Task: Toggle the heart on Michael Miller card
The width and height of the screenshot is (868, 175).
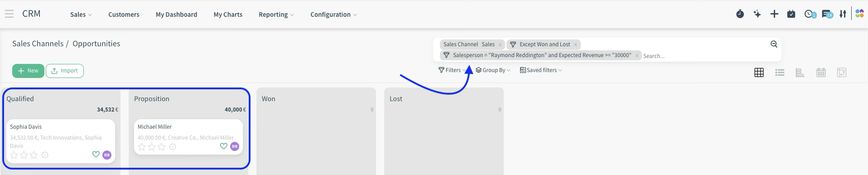Action: (x=224, y=146)
